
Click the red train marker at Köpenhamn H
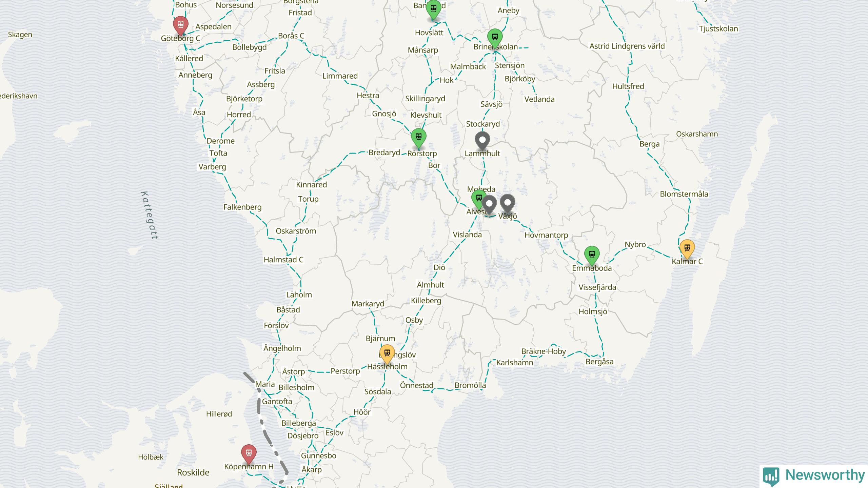(249, 454)
